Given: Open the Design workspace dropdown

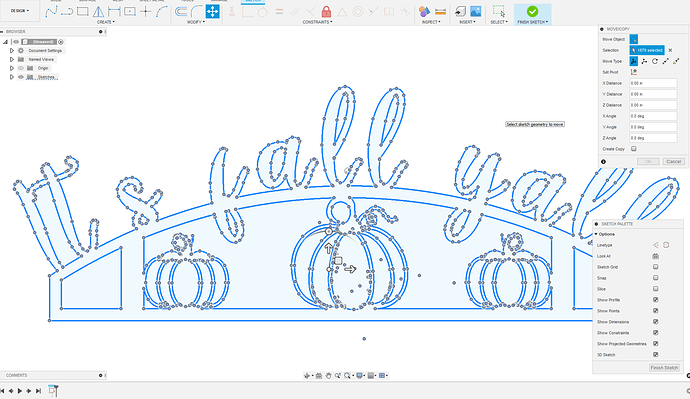Looking at the screenshot, I should click(20, 11).
